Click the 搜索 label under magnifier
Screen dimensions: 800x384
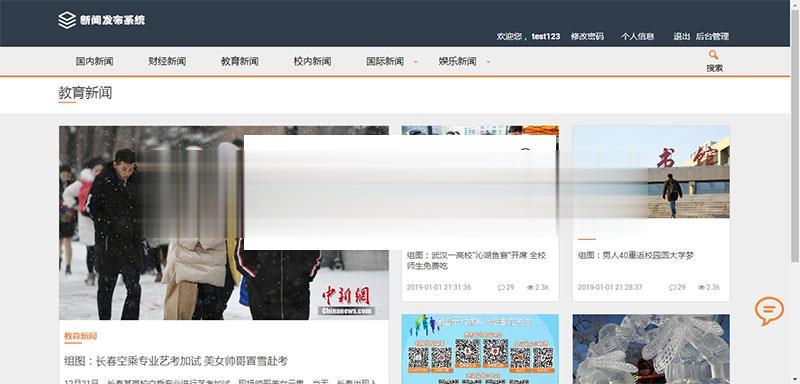[714, 68]
